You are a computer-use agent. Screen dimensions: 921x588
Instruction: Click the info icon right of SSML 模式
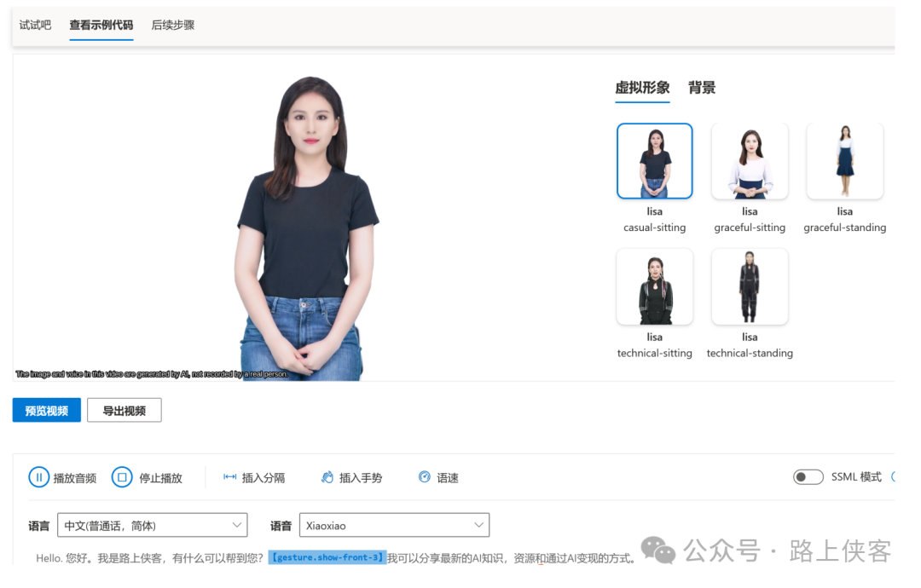(893, 477)
